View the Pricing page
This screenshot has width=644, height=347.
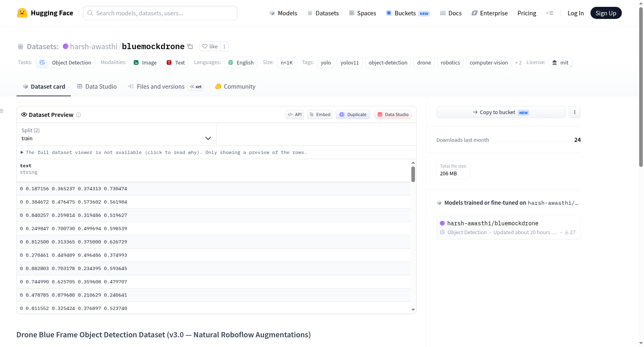[x=527, y=13]
